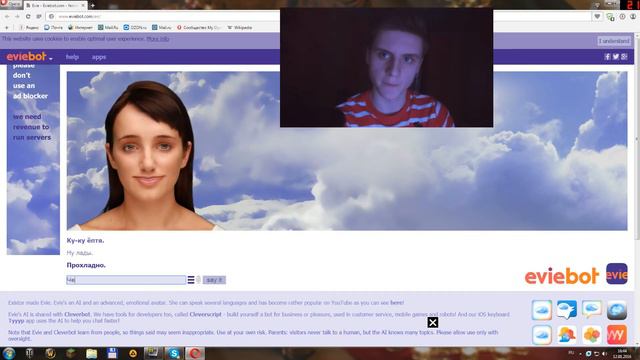
Task: Click the webcam video overlay
Action: tap(386, 68)
